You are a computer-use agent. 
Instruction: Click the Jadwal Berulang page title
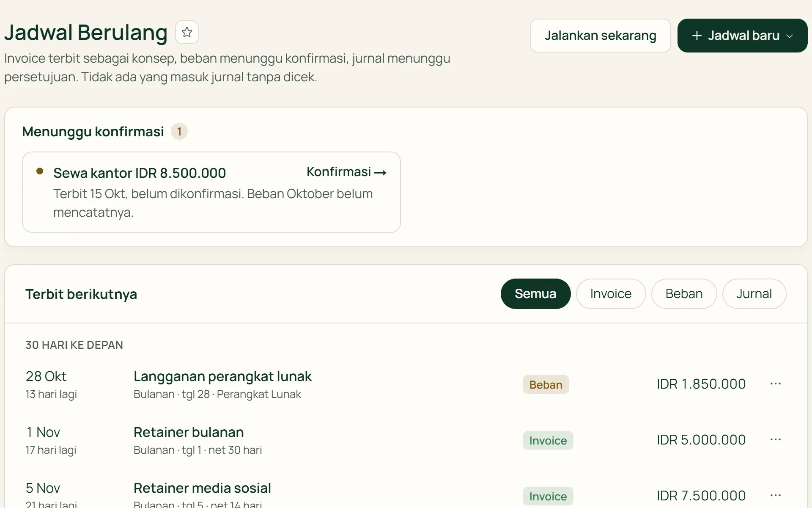coord(86,33)
